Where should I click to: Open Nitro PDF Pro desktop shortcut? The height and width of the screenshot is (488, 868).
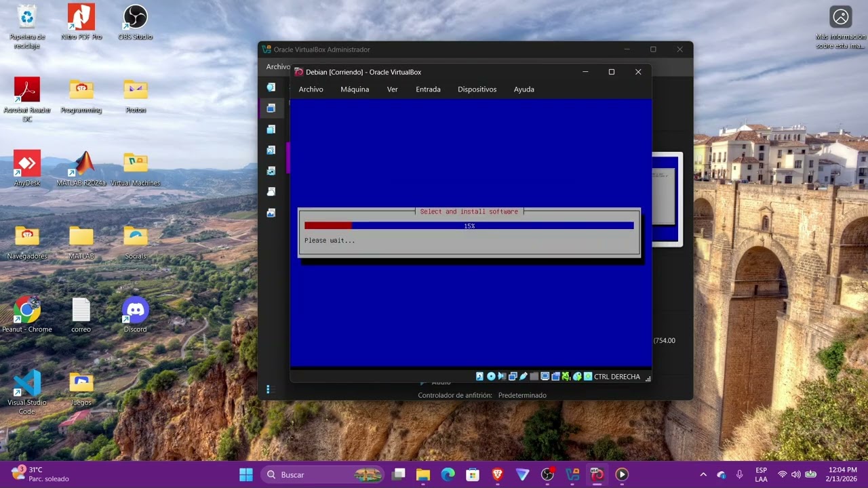pyautogui.click(x=81, y=22)
